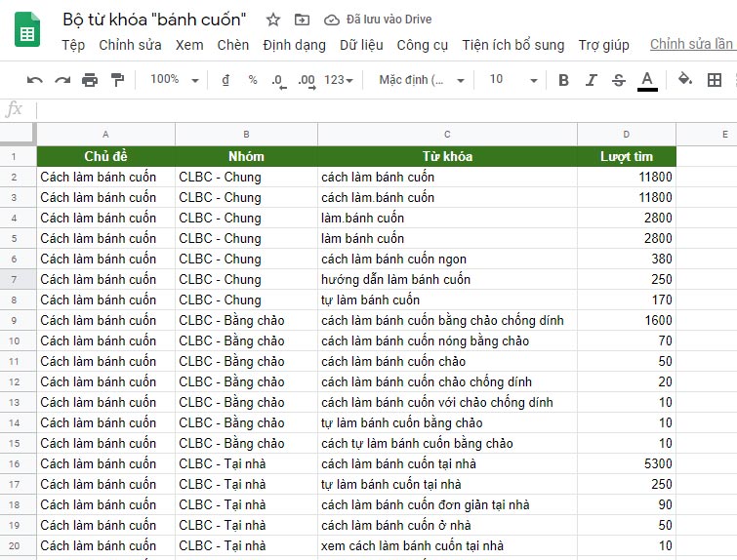
Task: Redo the last action
Action: [x=62, y=80]
